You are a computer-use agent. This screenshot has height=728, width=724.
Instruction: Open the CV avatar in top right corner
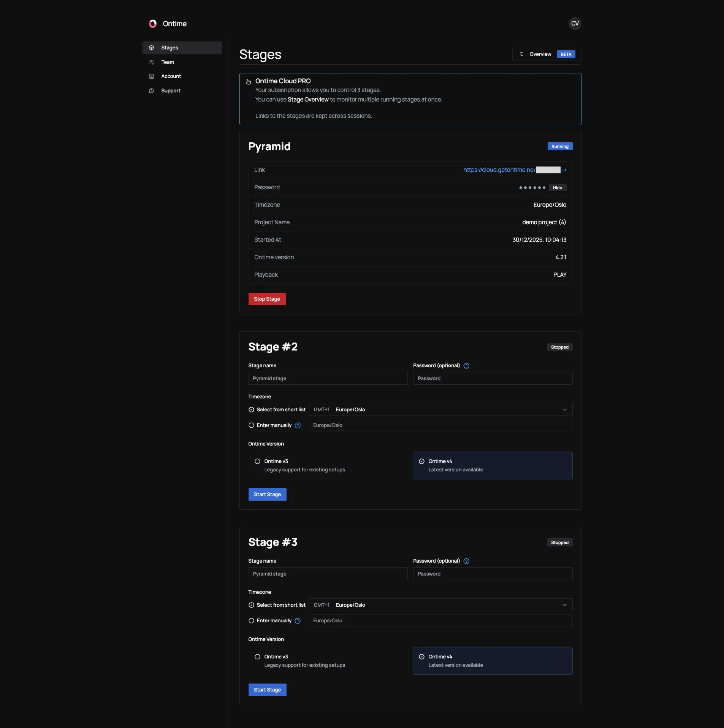(x=575, y=23)
